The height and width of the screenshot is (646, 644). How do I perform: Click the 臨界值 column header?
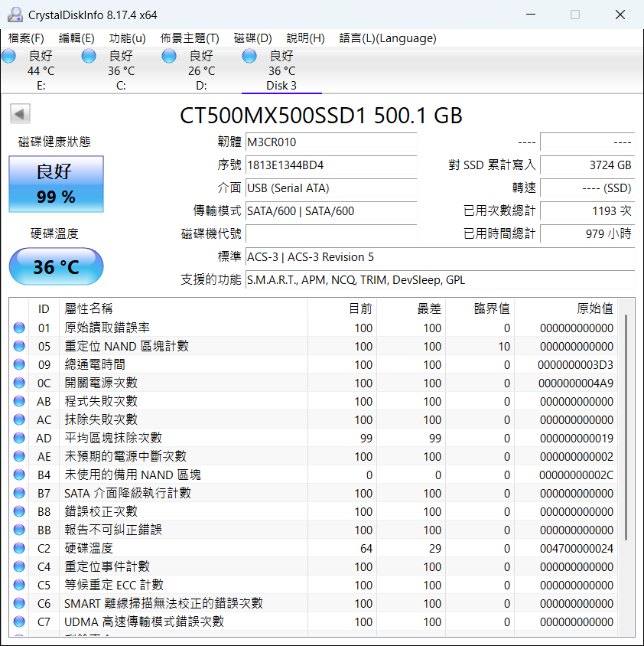pos(480,308)
